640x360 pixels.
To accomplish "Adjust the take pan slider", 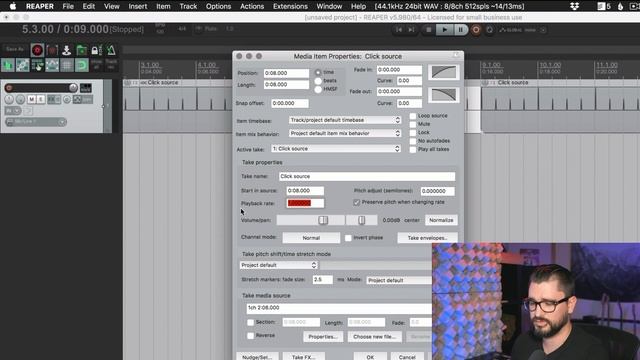I will pyautogui.click(x=362, y=220).
